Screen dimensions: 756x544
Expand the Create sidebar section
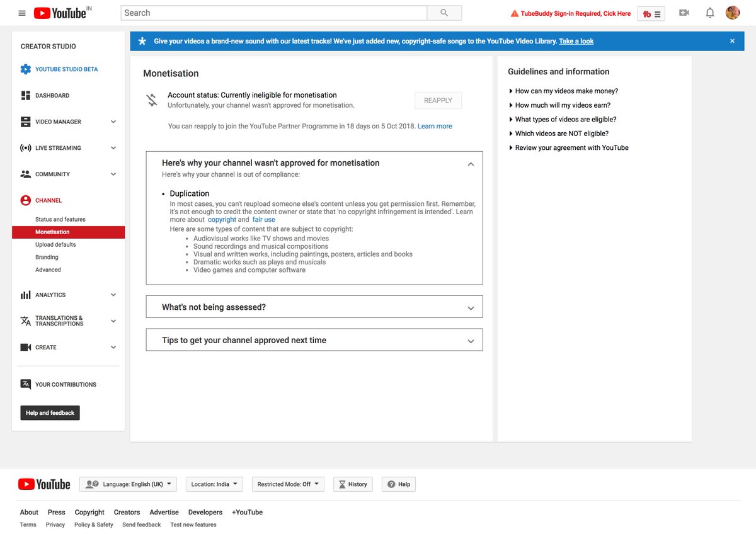pos(113,348)
